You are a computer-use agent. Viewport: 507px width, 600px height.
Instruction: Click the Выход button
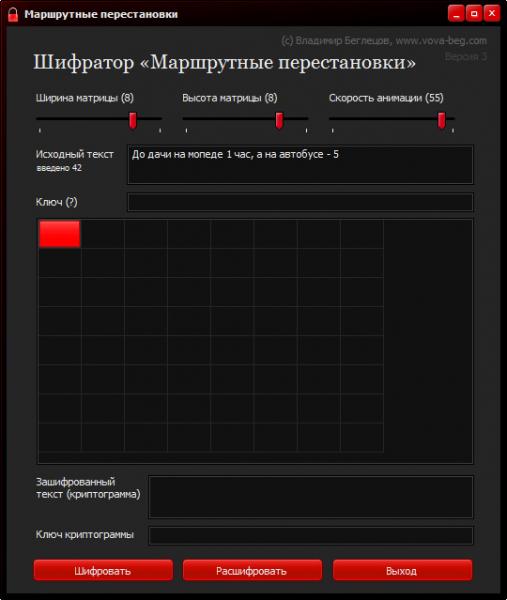coord(402,571)
